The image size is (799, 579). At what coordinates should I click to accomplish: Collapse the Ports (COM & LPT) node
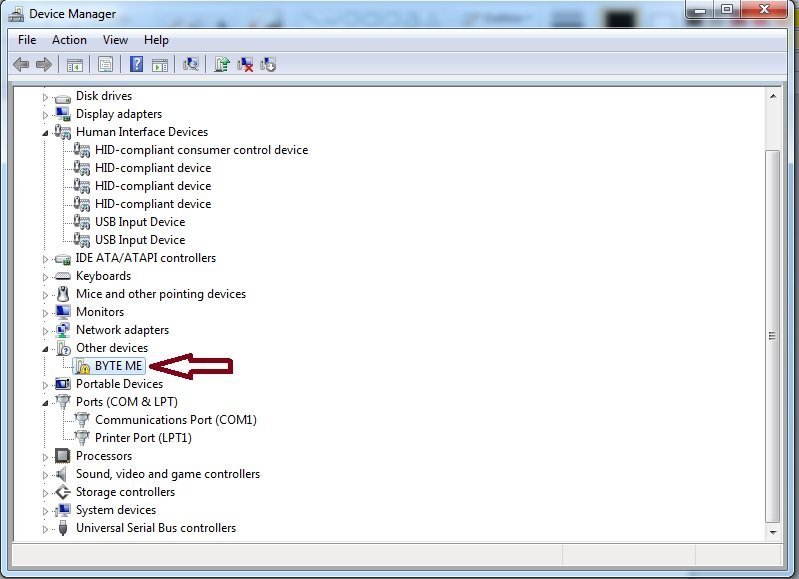[x=45, y=403]
